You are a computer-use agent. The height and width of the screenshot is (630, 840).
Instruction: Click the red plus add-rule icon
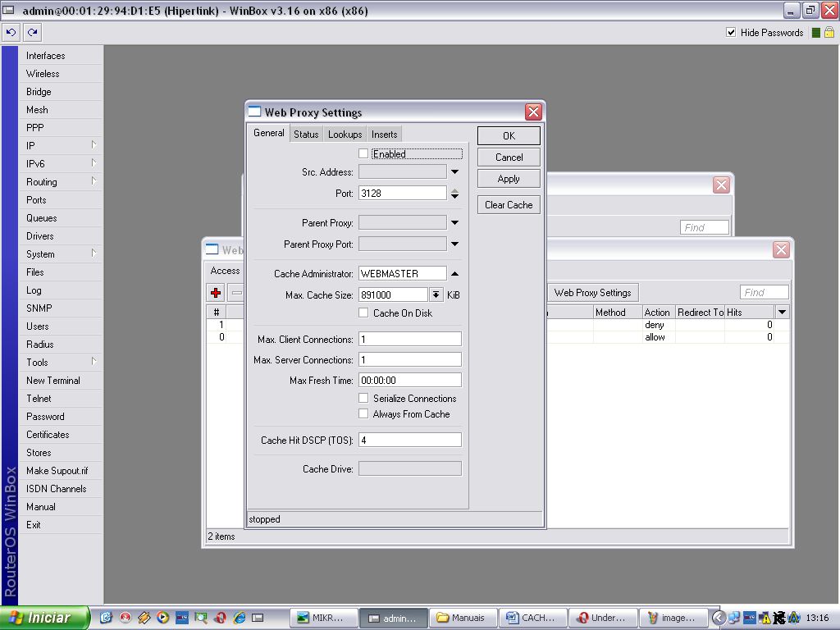click(x=216, y=293)
